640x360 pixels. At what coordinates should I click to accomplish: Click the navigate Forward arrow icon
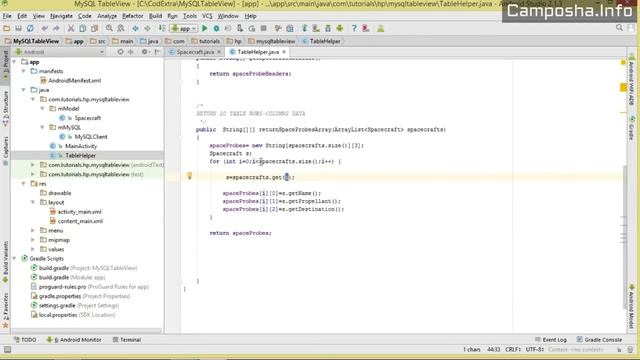[147, 28]
